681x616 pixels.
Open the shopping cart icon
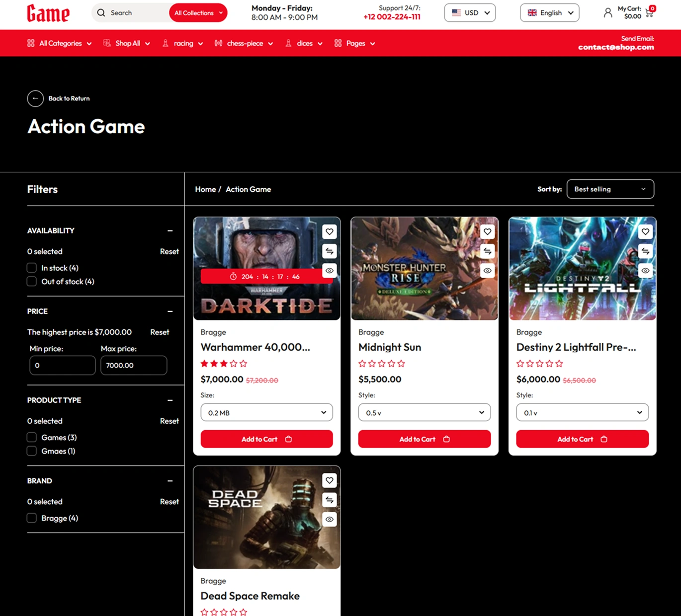click(x=649, y=13)
